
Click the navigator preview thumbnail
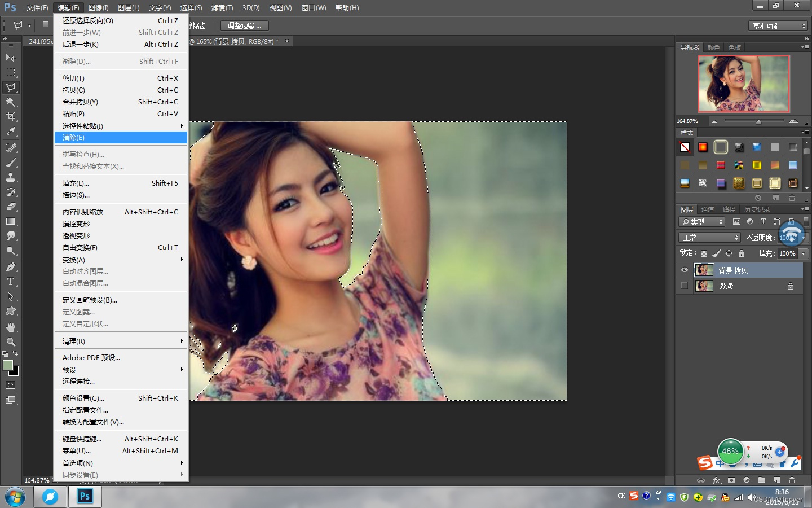(x=744, y=84)
